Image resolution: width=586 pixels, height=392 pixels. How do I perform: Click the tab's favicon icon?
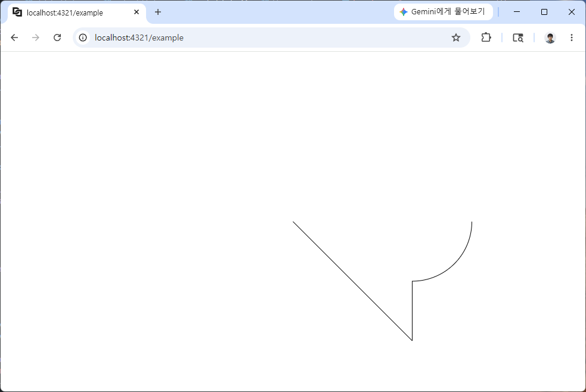[x=17, y=12]
